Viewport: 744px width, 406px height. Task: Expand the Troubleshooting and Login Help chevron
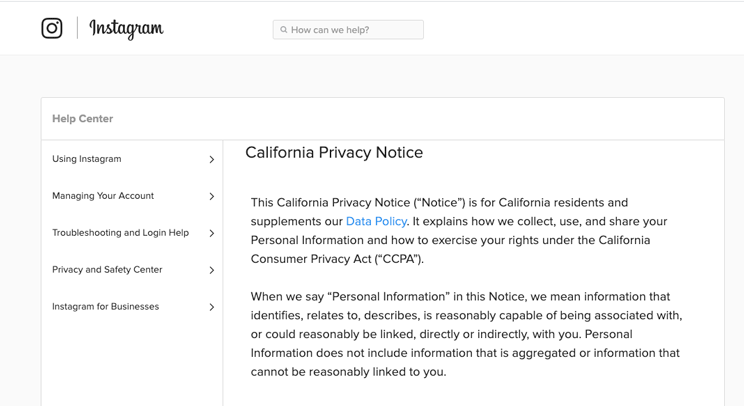click(212, 233)
